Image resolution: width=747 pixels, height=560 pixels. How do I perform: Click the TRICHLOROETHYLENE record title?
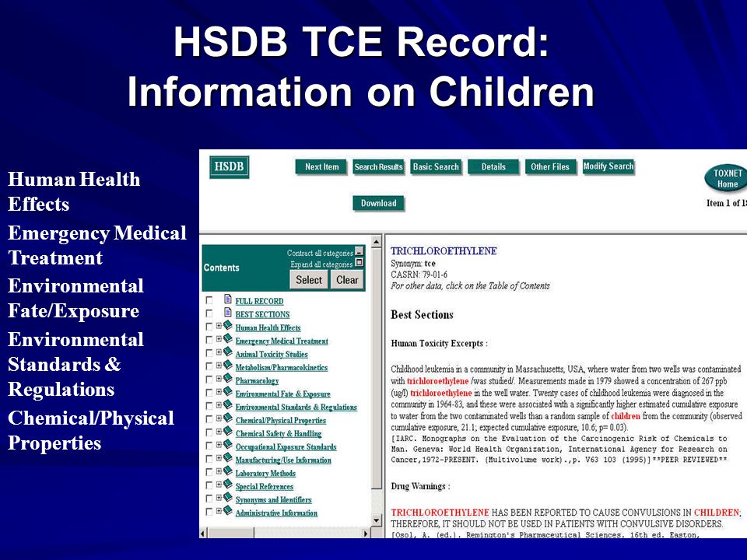(x=444, y=251)
